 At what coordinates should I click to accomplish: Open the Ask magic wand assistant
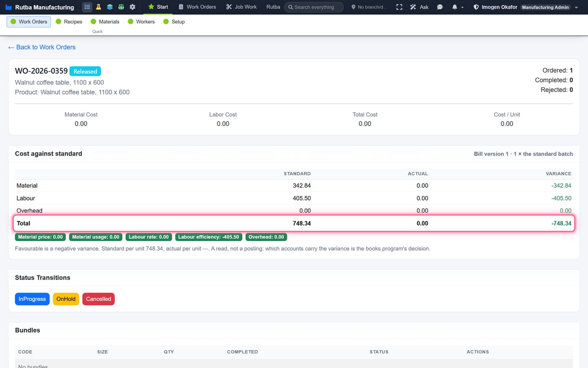coord(419,7)
